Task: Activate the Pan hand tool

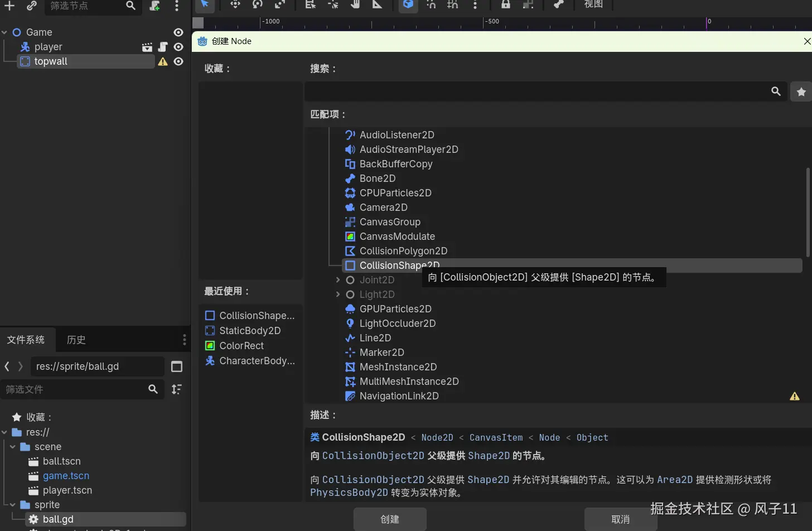Action: click(355, 4)
